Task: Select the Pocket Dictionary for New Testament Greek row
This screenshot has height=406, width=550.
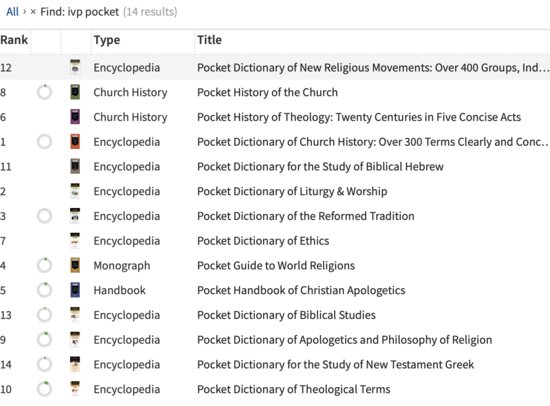Action: click(x=275, y=365)
